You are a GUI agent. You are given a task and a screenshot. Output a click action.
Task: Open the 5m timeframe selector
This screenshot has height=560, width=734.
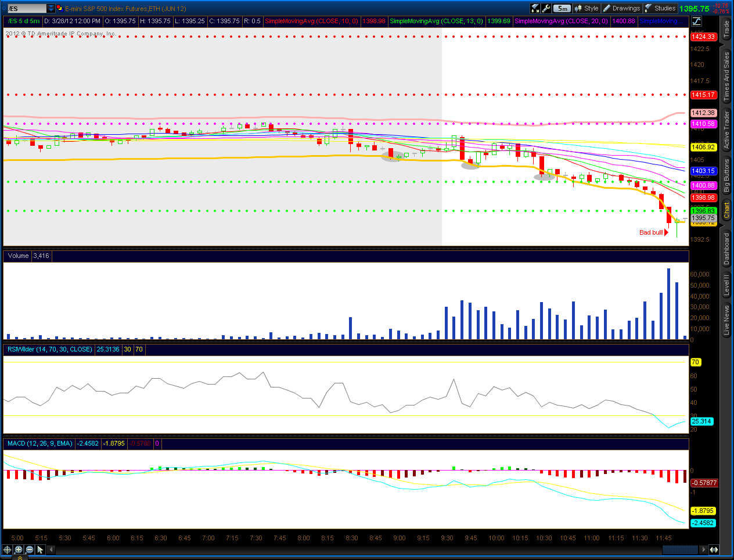(562, 8)
